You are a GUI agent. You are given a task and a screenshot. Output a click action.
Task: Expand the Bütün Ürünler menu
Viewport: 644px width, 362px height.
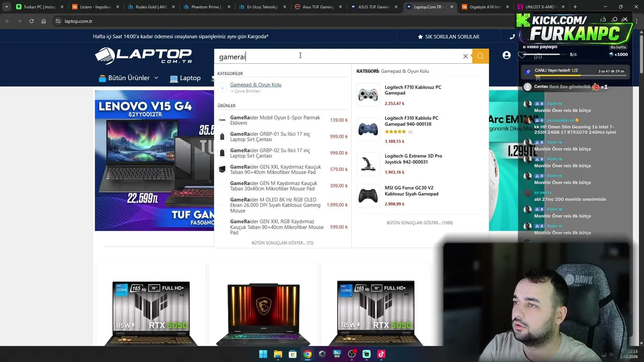pyautogui.click(x=128, y=78)
